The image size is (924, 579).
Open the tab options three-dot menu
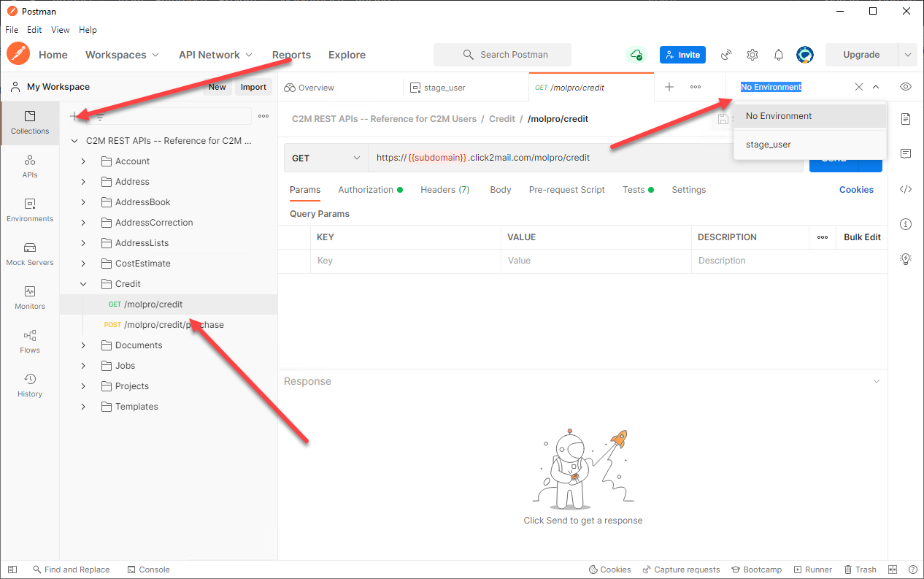coord(696,87)
